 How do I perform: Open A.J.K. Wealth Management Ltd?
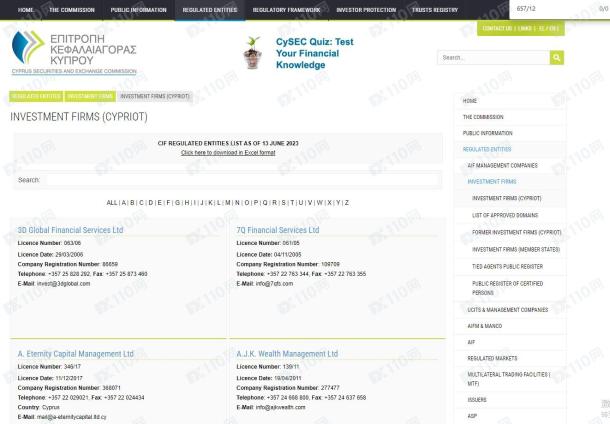287,354
